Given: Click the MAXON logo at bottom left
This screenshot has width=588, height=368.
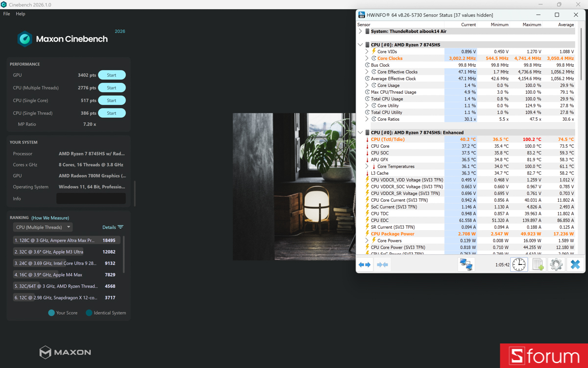Looking at the screenshot, I should pos(65,352).
